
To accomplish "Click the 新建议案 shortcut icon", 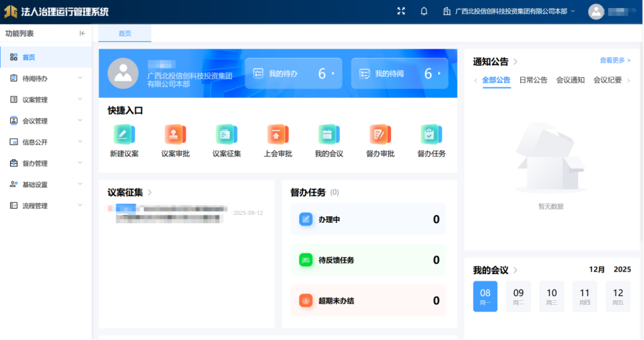I will (124, 135).
